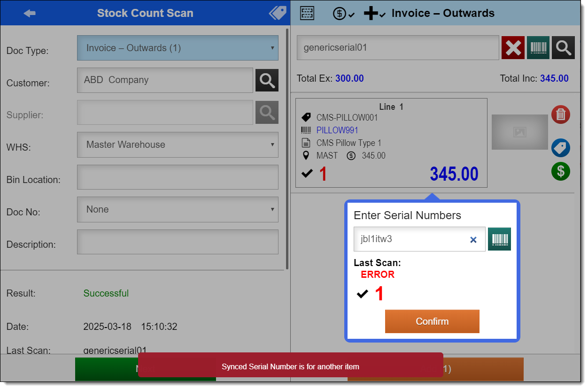Click the CMS Pillow Type 1 description
The width and height of the screenshot is (588, 389).
pyautogui.click(x=349, y=143)
